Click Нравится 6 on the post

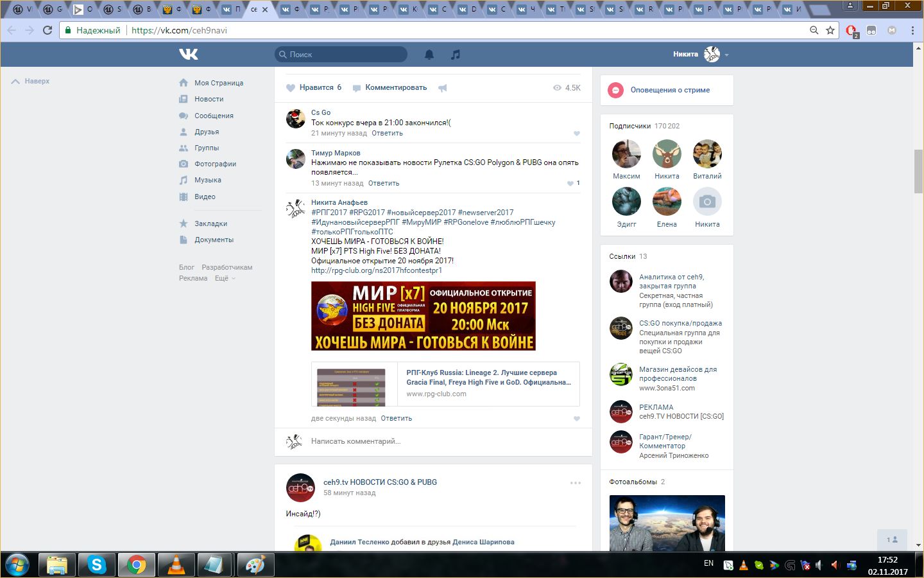314,88
